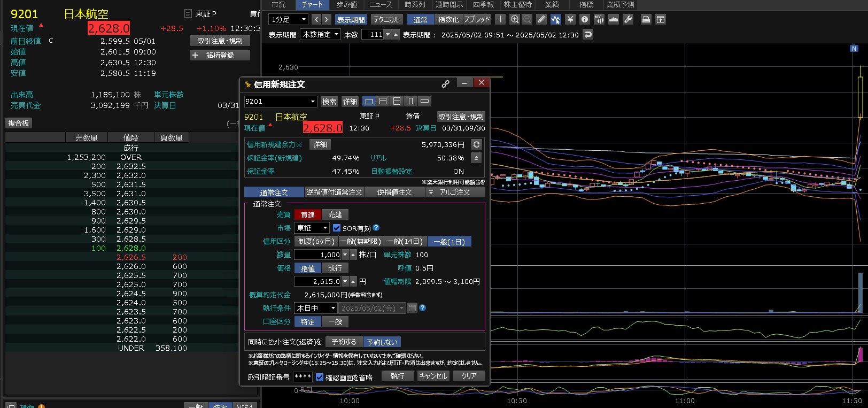Expand the アルゴ注文 dropdown tab
Screen dimensions: 868x408
(x=455, y=192)
